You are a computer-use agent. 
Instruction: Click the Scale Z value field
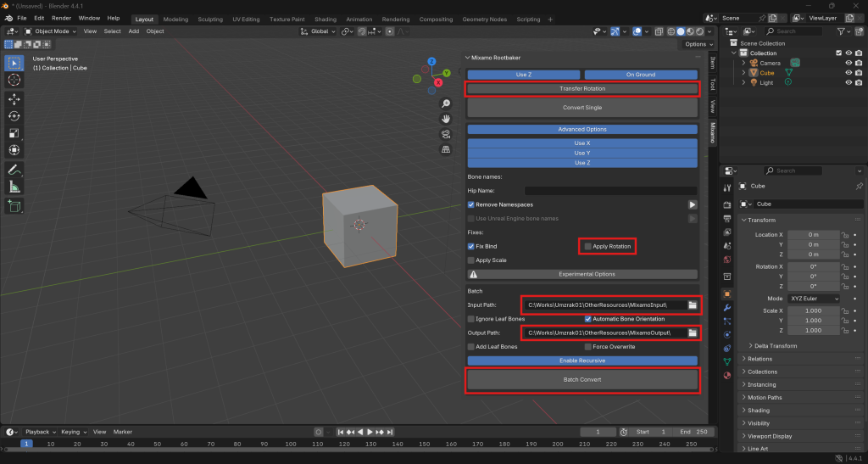813,331
